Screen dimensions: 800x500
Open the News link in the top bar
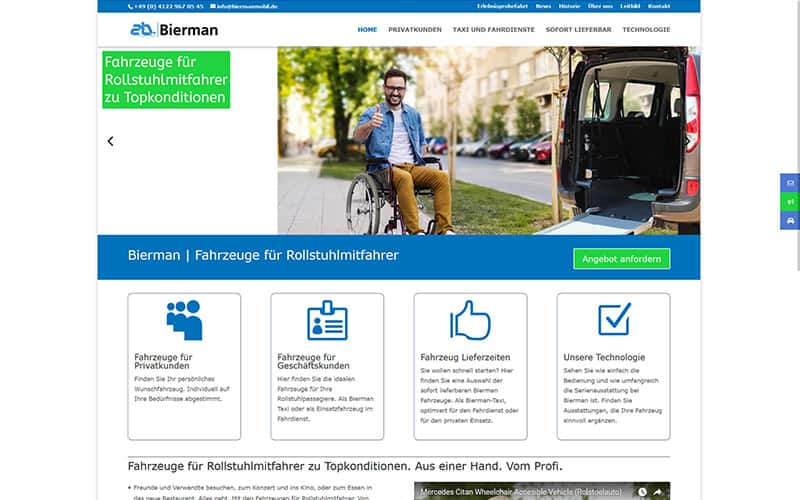(543, 6)
